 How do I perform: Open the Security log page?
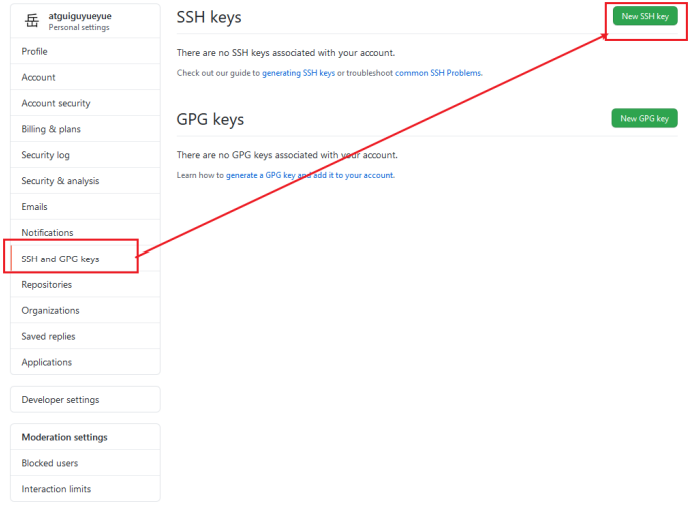point(46,155)
